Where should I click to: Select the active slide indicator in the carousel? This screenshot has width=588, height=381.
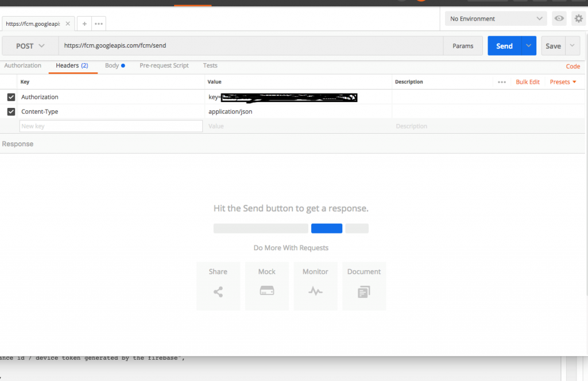coord(326,228)
